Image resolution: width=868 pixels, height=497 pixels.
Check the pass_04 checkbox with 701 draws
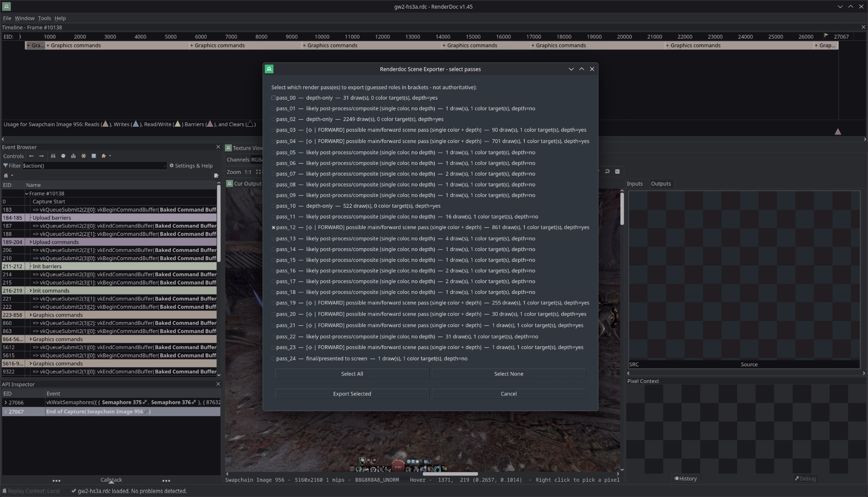273,141
